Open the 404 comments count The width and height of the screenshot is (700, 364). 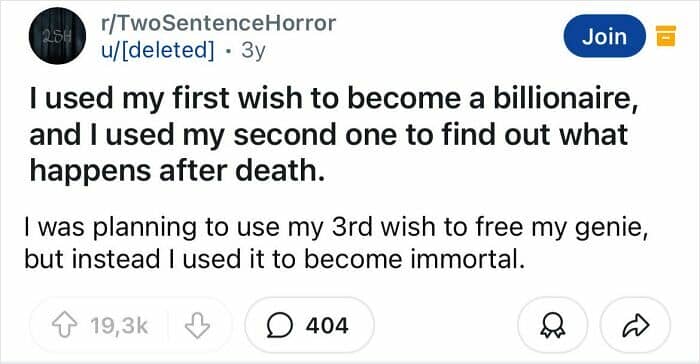coord(327,325)
